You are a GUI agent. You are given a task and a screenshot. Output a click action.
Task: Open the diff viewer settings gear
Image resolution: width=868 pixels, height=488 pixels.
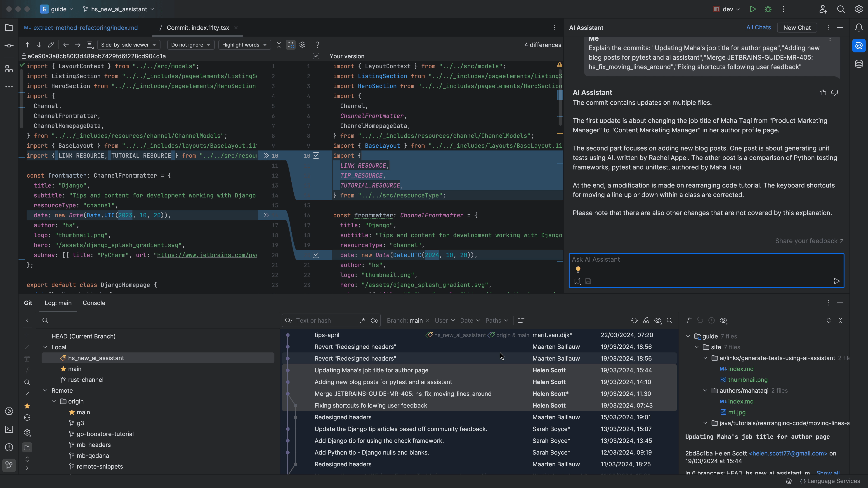click(x=302, y=45)
